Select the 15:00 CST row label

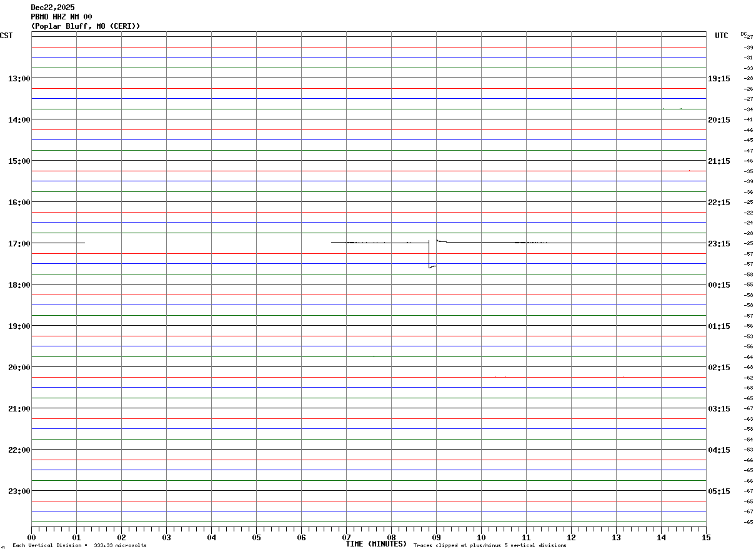(x=19, y=161)
